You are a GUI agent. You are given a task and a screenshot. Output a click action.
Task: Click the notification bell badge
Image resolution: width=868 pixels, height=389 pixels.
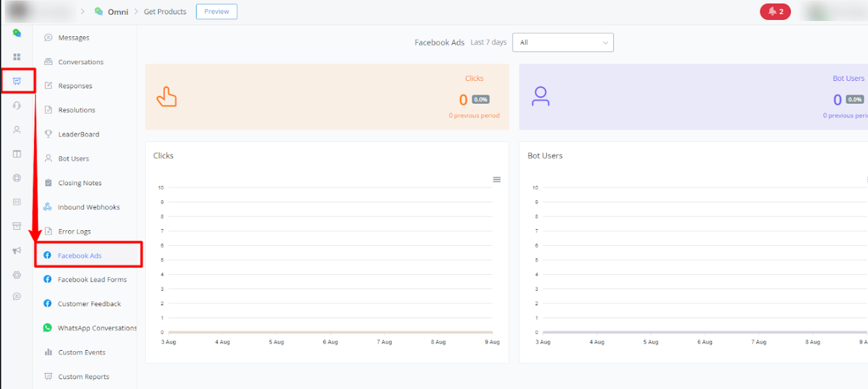(x=775, y=12)
